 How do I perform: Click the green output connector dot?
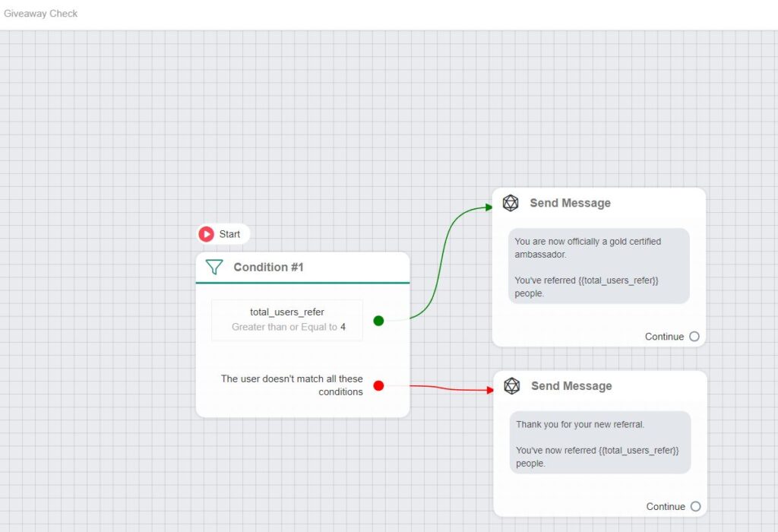(378, 321)
